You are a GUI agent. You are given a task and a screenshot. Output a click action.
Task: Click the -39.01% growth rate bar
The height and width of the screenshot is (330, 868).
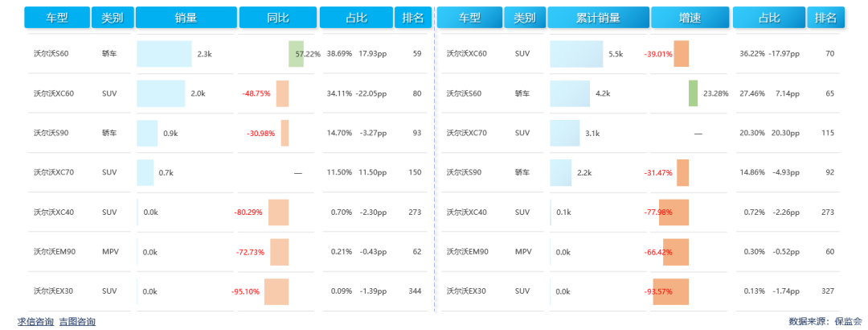tap(681, 54)
